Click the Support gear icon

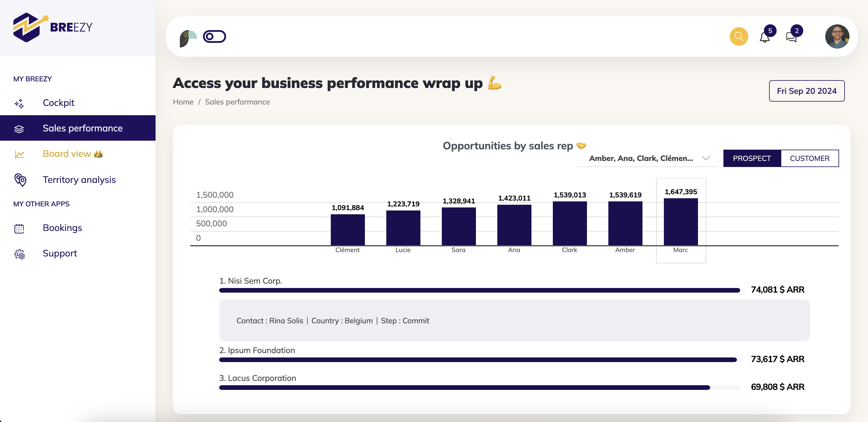click(x=20, y=254)
